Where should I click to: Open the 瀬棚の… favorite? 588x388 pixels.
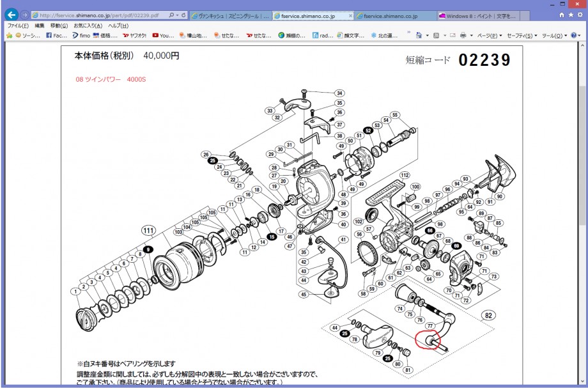tap(292, 36)
